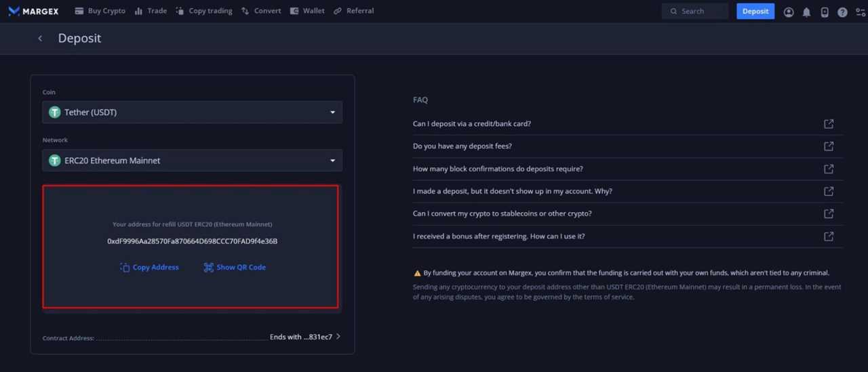Click the Margex logo

tap(33, 11)
